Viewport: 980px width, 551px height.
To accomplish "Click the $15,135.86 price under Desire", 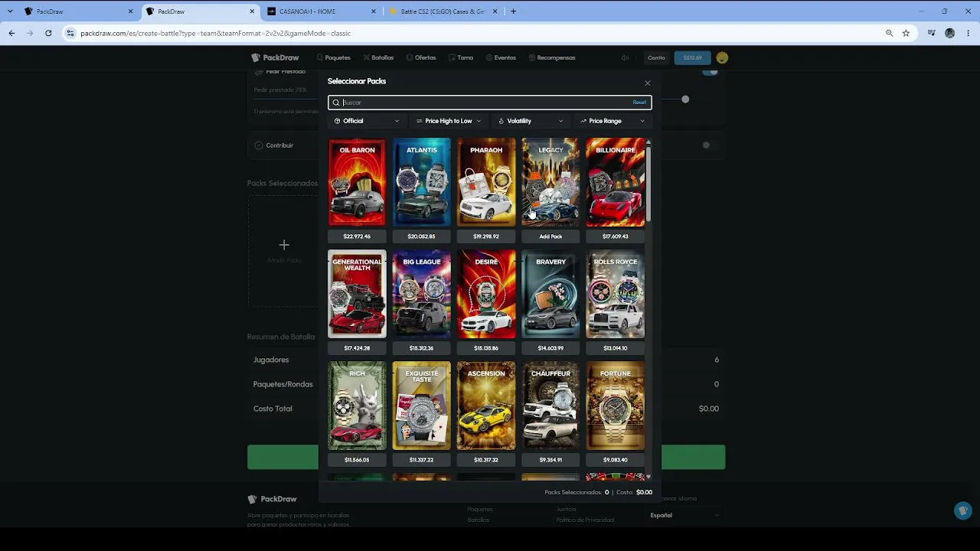I will [486, 348].
